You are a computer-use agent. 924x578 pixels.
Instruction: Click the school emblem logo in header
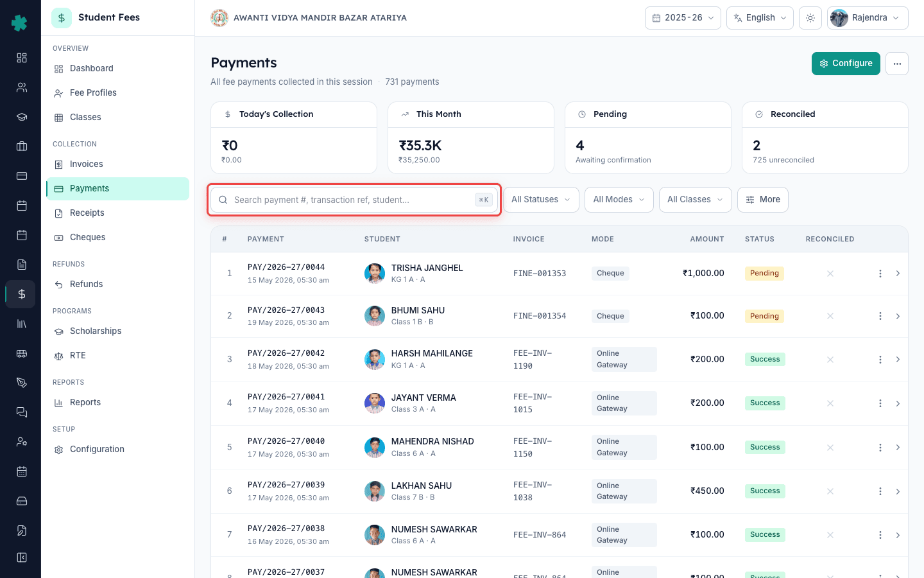[219, 18]
